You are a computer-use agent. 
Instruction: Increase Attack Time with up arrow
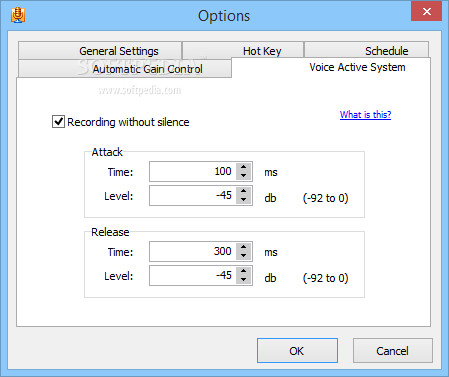244,167
